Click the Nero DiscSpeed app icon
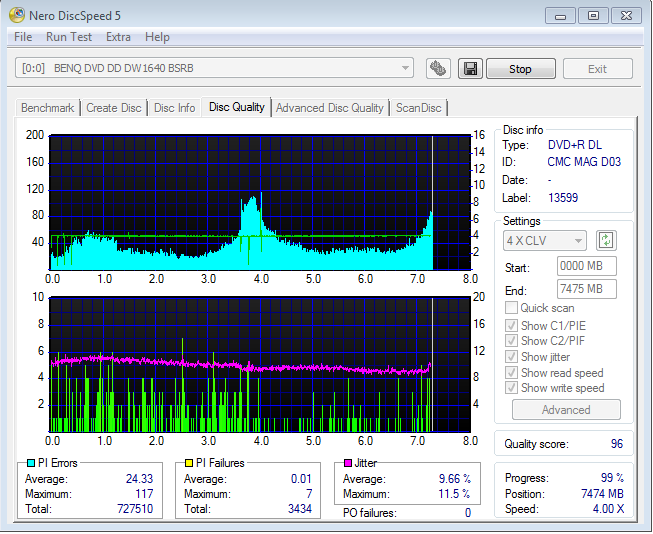Screen dimensions: 653x534 pos(17,15)
